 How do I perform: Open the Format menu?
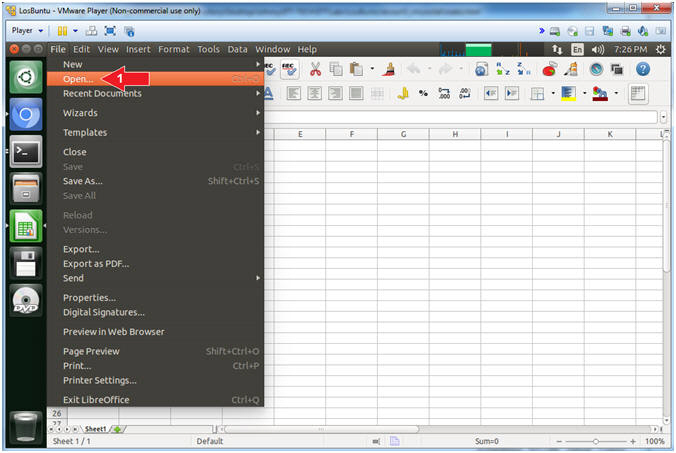(x=174, y=49)
